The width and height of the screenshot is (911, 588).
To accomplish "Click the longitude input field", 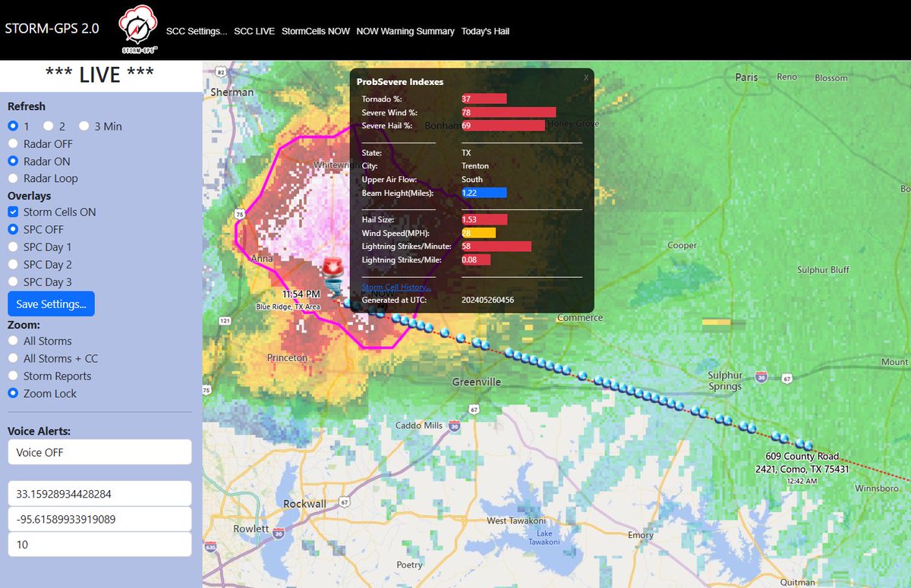I will [x=99, y=520].
